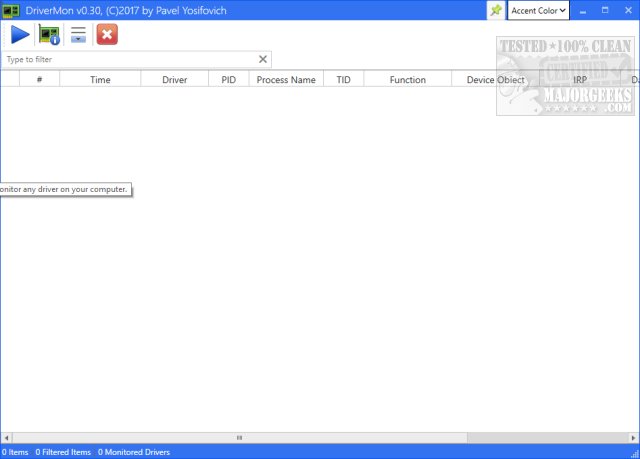Clear all items with the red X button
Screen dimensions: 640x459
(107, 34)
